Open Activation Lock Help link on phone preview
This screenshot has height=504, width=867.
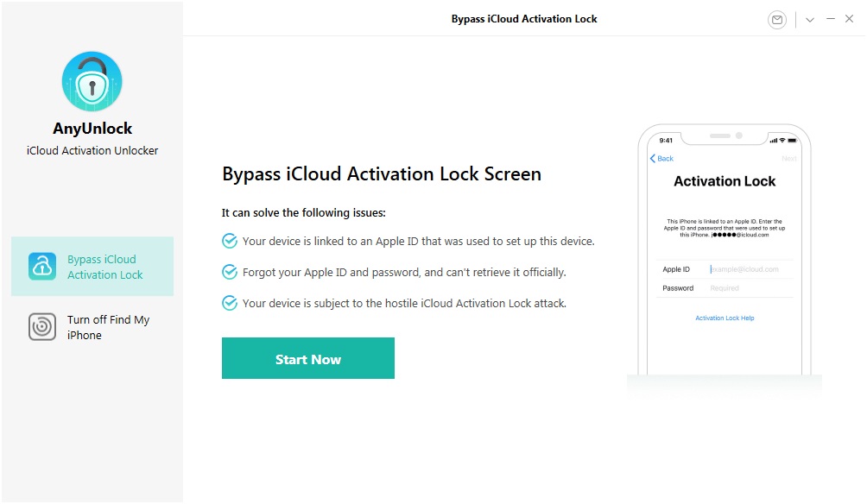pyautogui.click(x=725, y=318)
